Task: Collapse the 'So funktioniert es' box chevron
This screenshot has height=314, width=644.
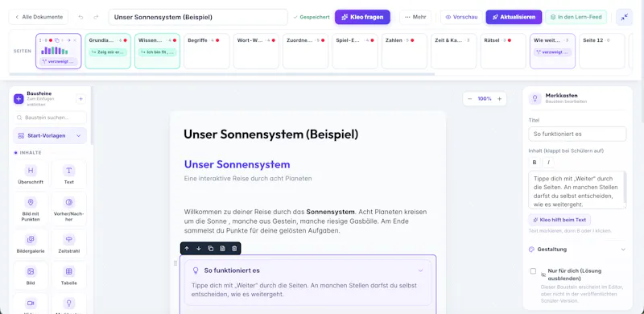Action: [x=420, y=271]
